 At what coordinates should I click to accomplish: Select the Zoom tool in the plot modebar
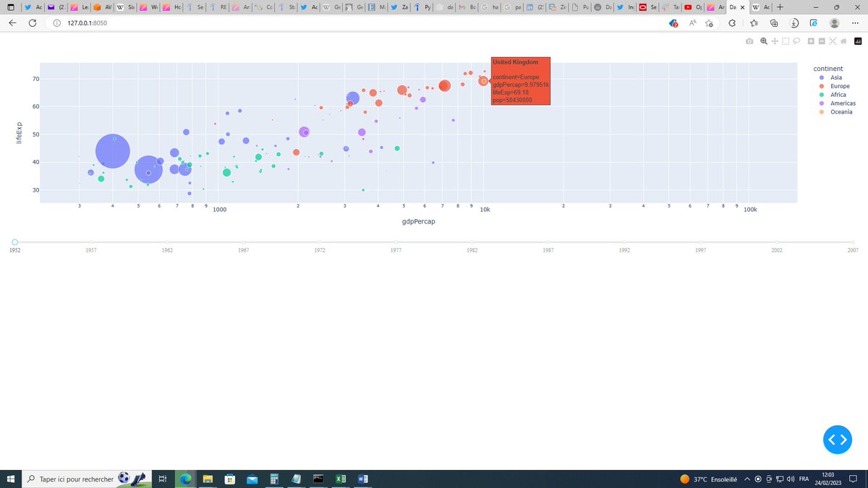coord(764,41)
